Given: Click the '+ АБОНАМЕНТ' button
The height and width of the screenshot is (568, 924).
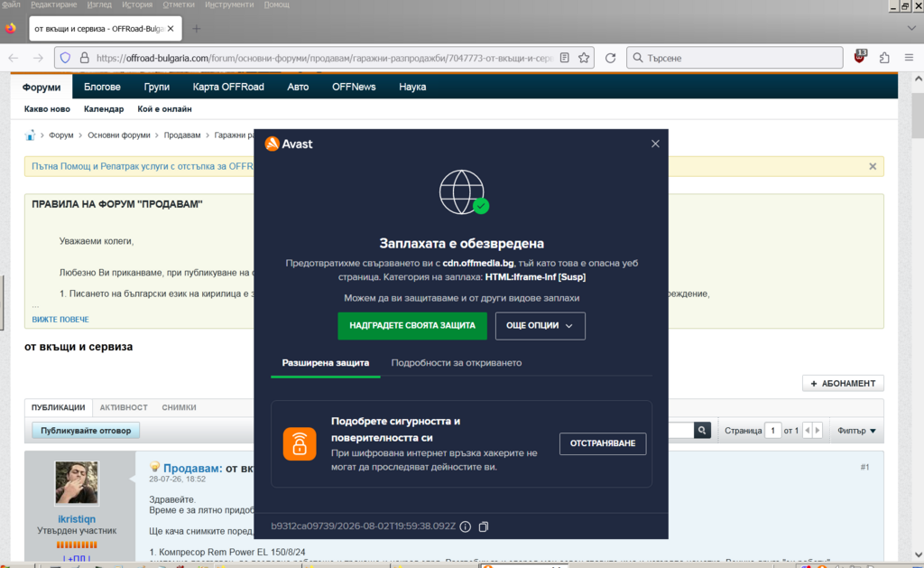Looking at the screenshot, I should (x=843, y=384).
